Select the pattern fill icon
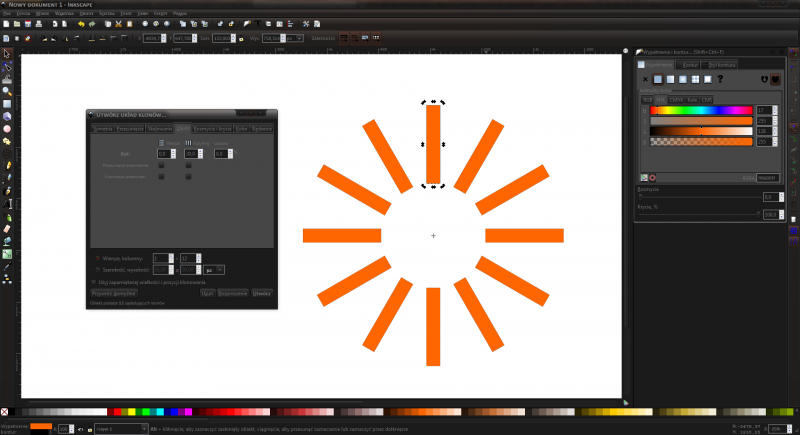The image size is (800, 435). click(x=694, y=79)
